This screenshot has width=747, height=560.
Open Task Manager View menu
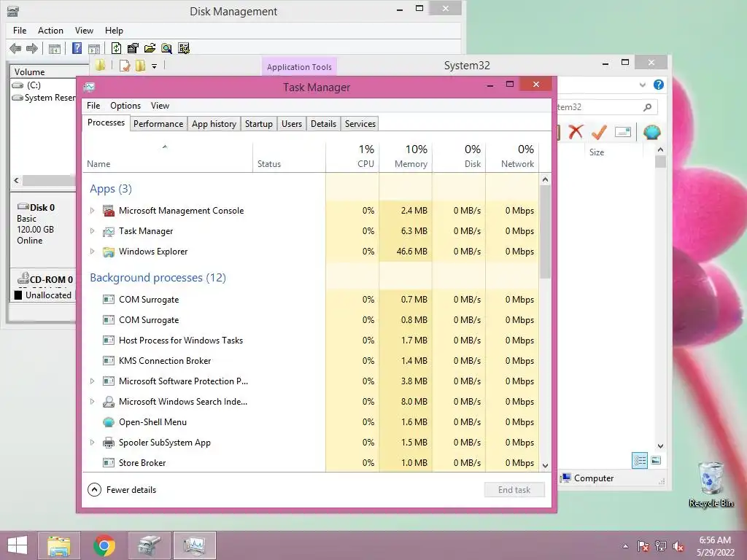click(x=160, y=106)
